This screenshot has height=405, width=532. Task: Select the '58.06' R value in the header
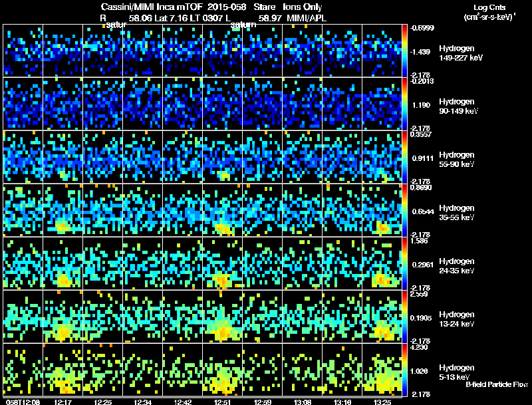coord(140,18)
